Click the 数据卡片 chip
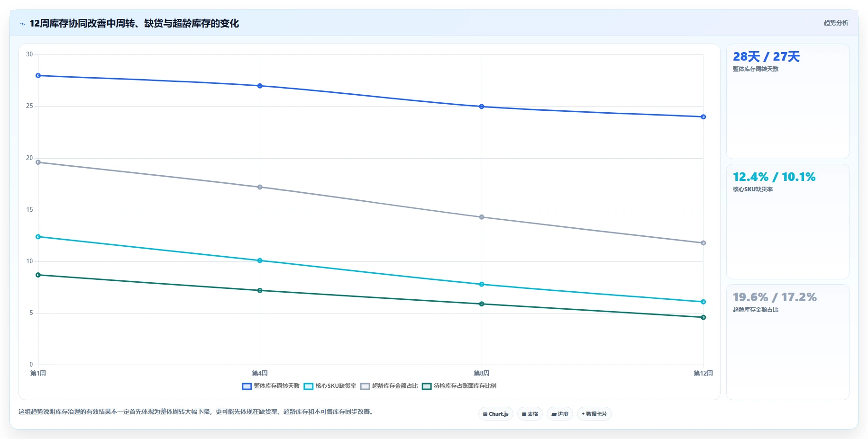This screenshot has width=868, height=439. click(594, 414)
